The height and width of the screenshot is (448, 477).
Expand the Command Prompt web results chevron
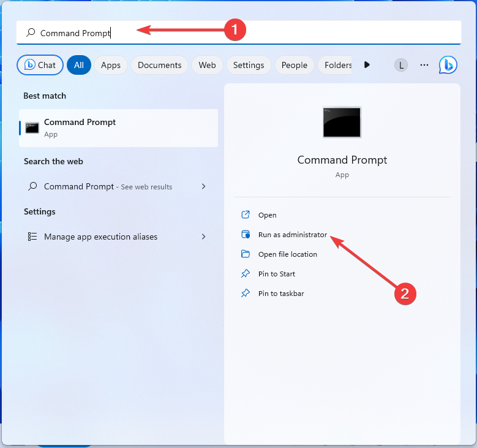click(203, 186)
